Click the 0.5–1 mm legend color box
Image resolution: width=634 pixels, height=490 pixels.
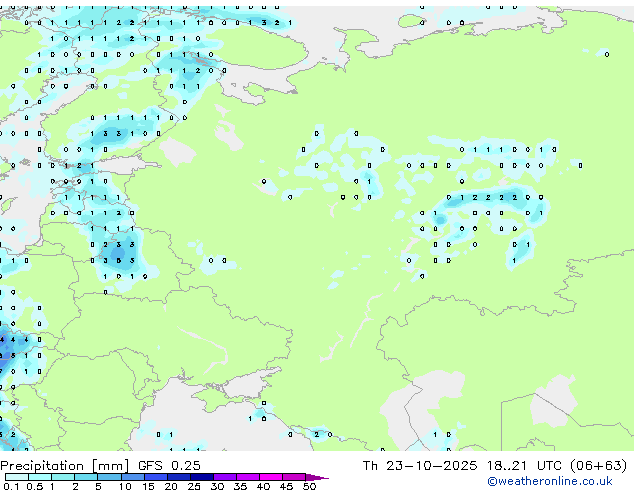tap(40, 477)
